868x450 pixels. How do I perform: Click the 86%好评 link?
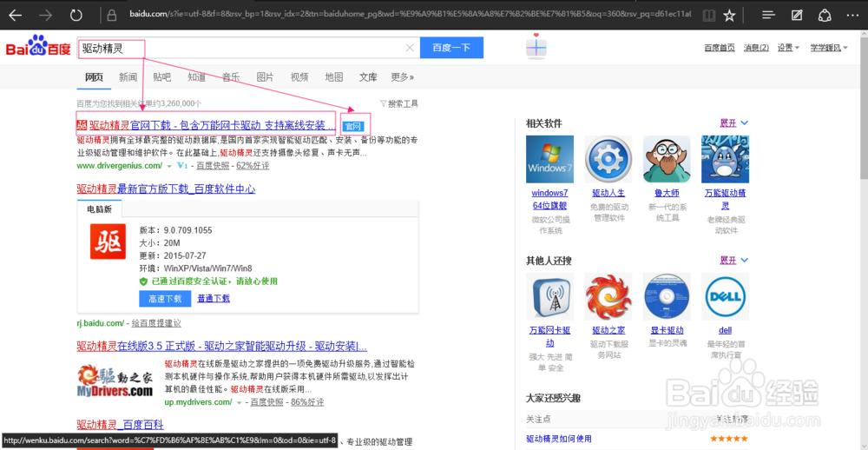[x=308, y=401]
